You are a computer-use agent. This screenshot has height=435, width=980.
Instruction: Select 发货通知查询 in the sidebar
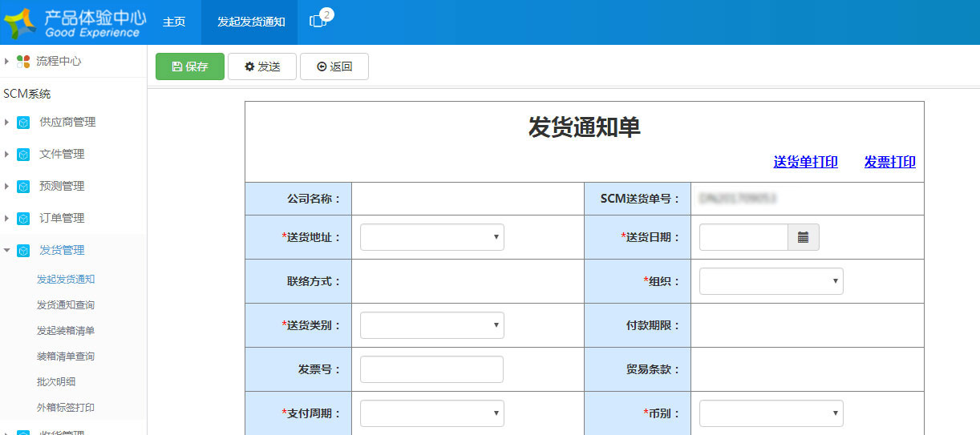[x=66, y=305]
